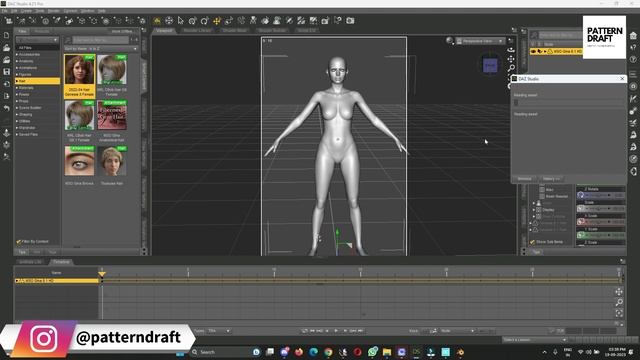Click the timeline playhead marker at frame 0
Viewport: 640px width, 360px height.
[102, 273]
